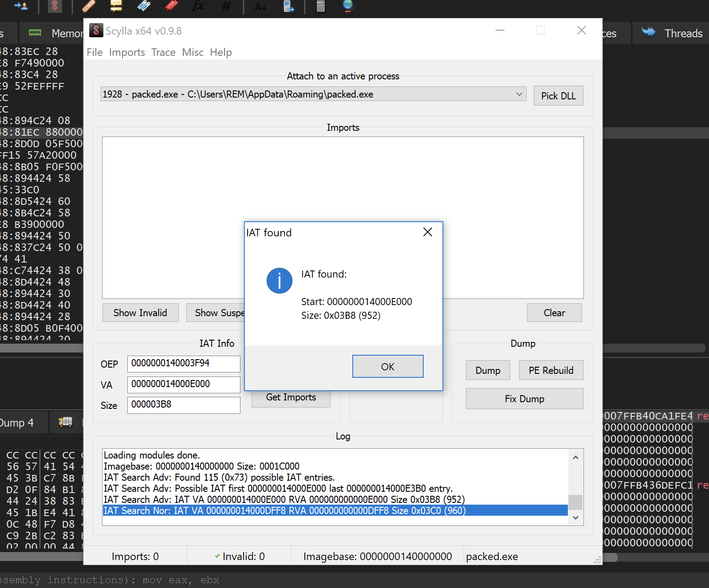Click into the IAT Size field
Image resolution: width=709 pixels, height=588 pixels.
(x=184, y=405)
